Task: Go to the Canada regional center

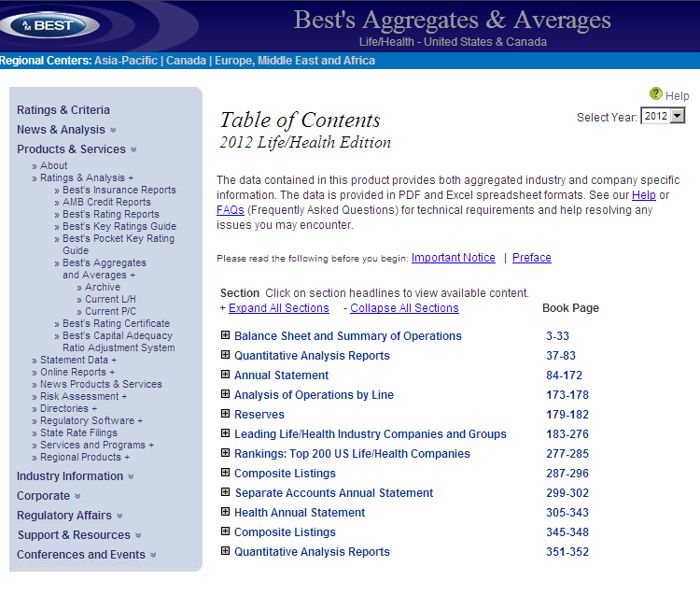Action: pos(186,61)
